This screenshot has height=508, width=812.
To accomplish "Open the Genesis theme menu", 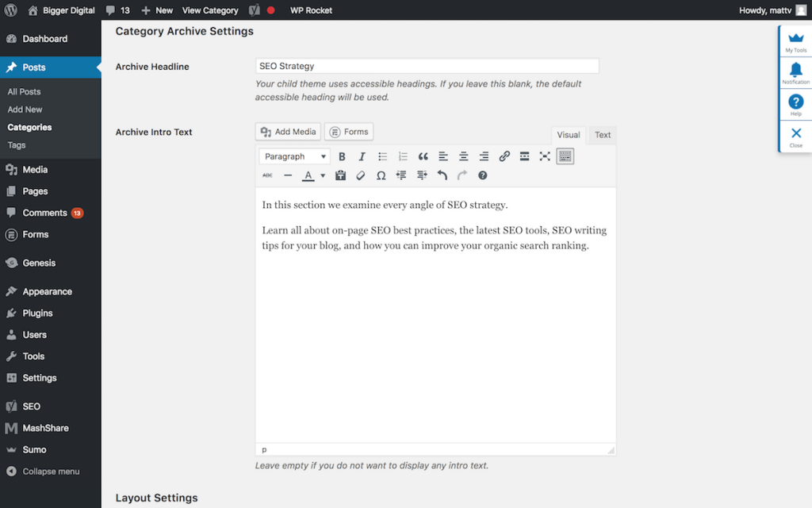I will click(x=51, y=263).
